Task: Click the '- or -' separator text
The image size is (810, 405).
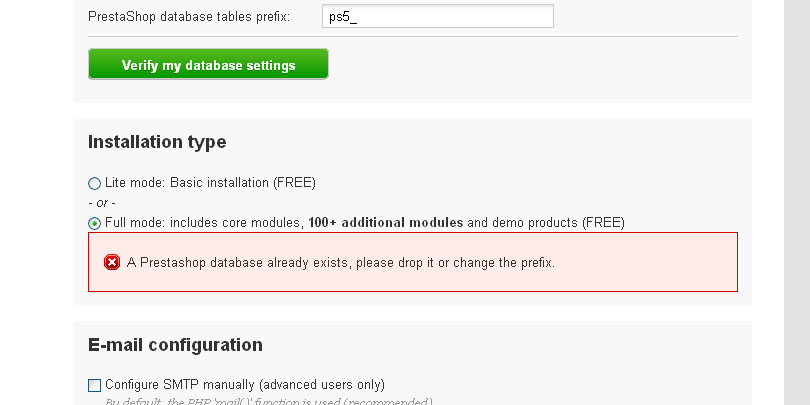Action: pyautogui.click(x=102, y=203)
